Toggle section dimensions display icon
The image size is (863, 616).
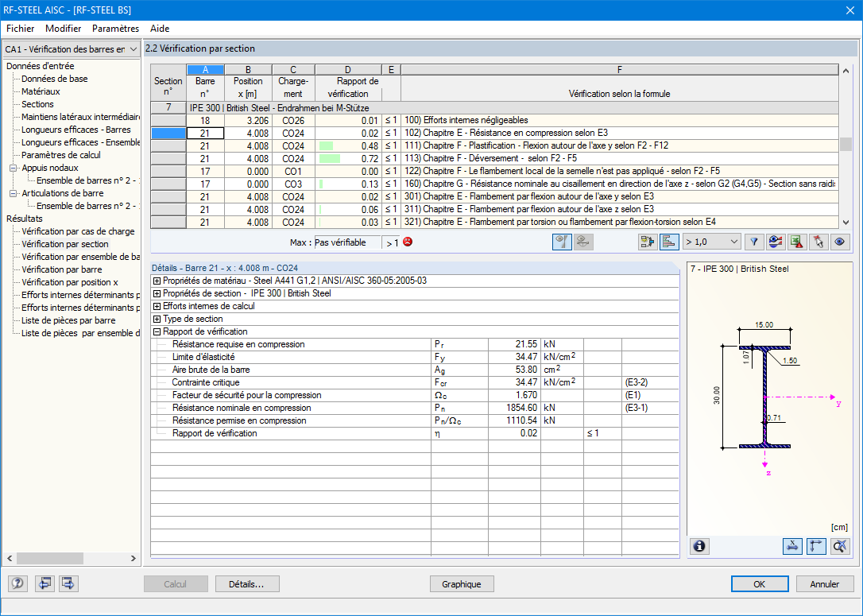coord(792,546)
